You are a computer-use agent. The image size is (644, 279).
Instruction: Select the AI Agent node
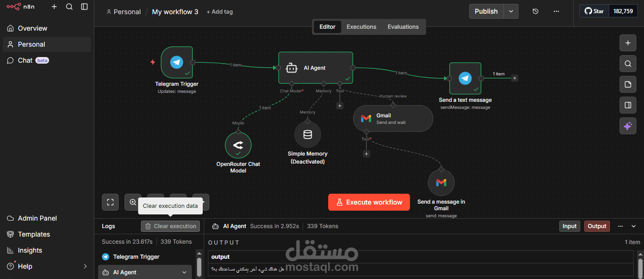click(315, 68)
